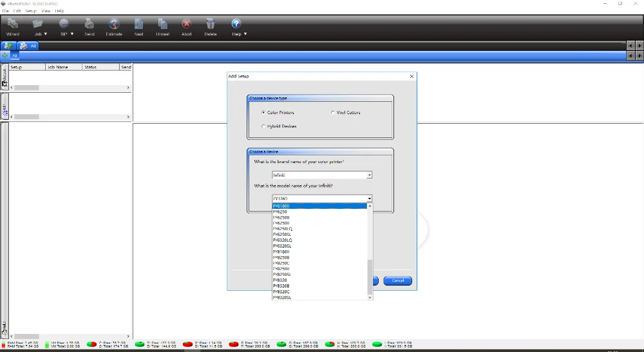The image size is (644, 352).
Task: Open the Output side panel tab
Action: pyautogui.click(x=5, y=77)
